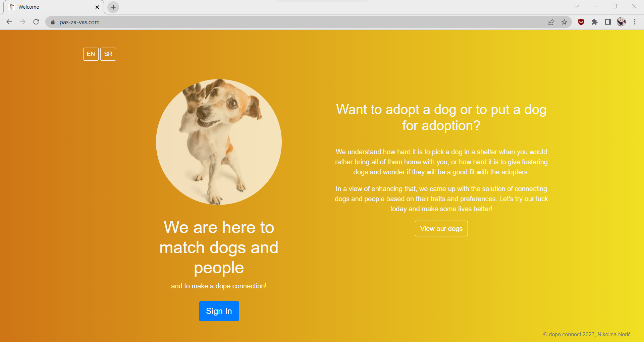Select the EN language option
Screen dimensions: 644x342
pyautogui.click(x=90, y=54)
